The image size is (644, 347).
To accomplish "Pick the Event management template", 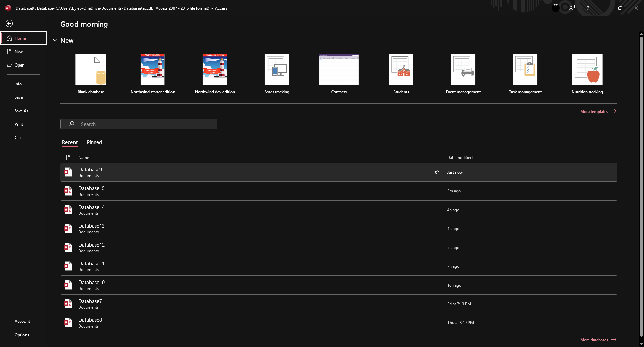I will click(x=463, y=74).
